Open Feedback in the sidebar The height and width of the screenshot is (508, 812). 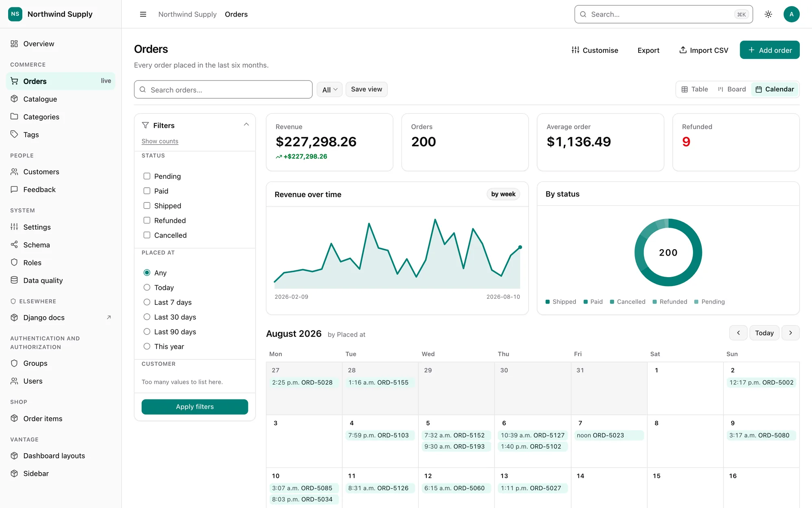point(61,189)
